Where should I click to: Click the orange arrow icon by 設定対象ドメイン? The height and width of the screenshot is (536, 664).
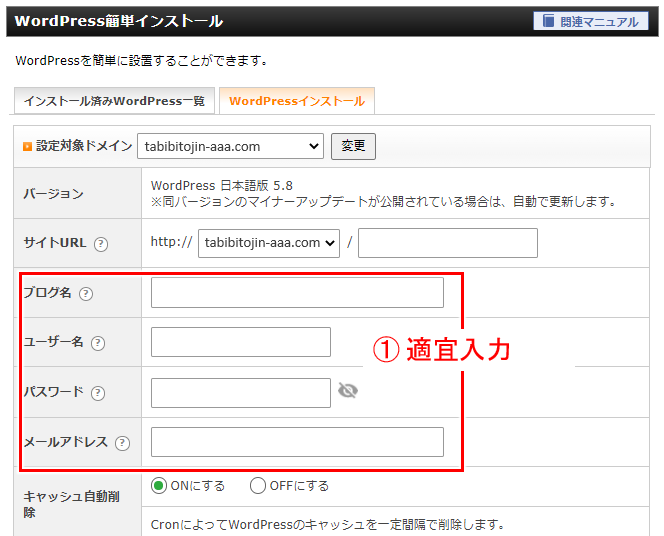(28, 146)
